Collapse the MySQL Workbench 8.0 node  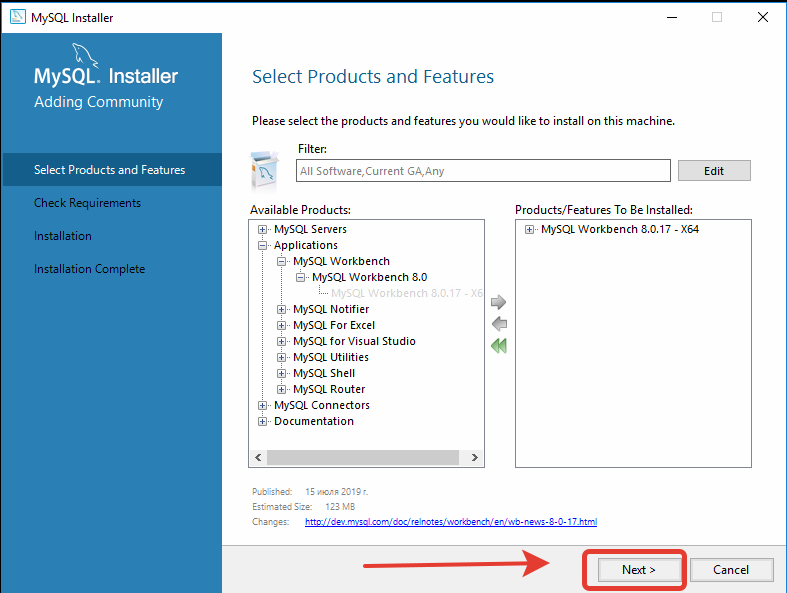click(x=300, y=277)
